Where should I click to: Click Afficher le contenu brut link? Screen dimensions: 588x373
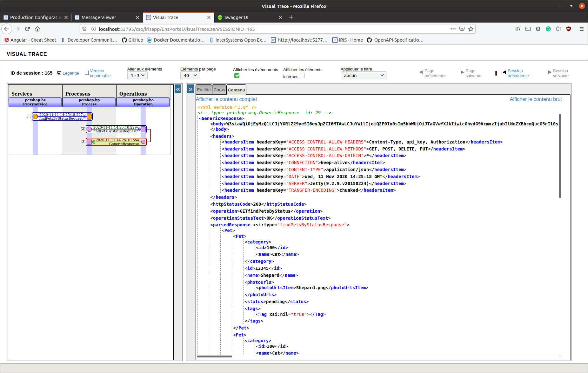[536, 99]
